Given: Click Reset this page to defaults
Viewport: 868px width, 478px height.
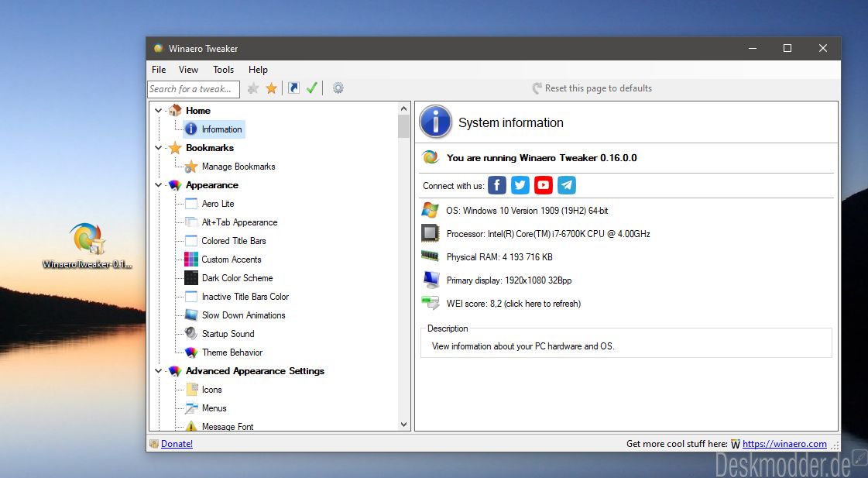Looking at the screenshot, I should pyautogui.click(x=592, y=88).
